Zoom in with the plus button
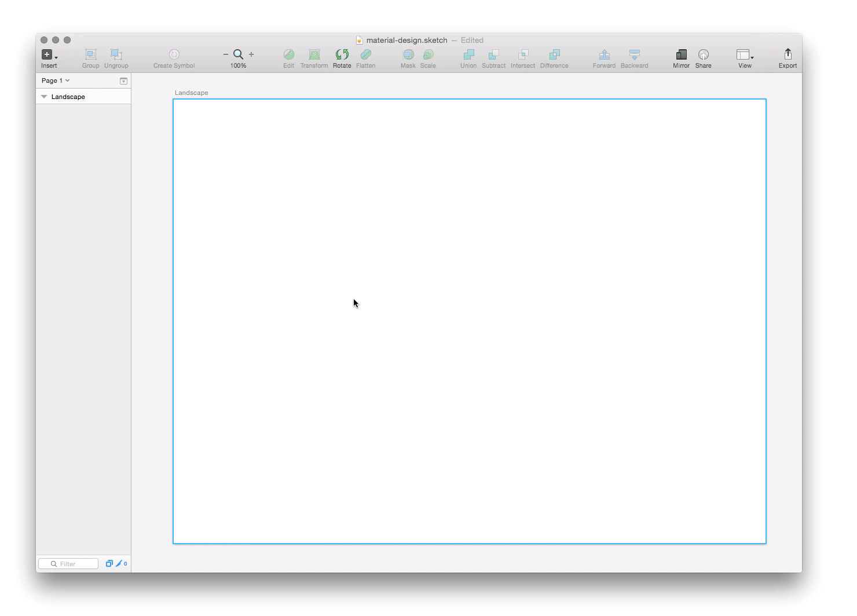Screen dimensions: 857x616 [251, 54]
